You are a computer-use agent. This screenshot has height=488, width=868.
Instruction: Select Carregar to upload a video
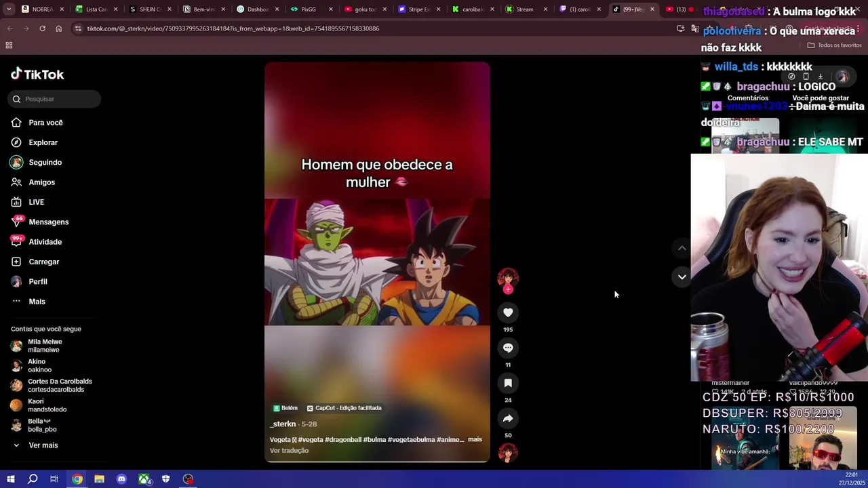[x=43, y=262]
